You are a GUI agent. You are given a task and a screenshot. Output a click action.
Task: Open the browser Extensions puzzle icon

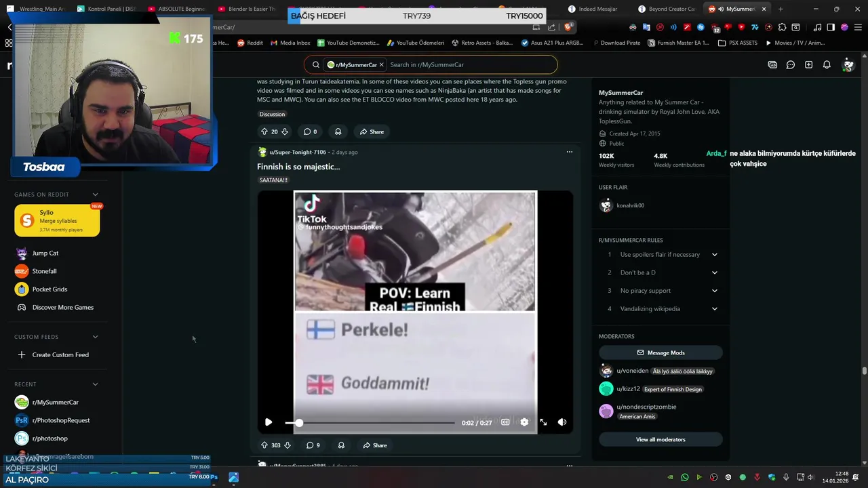pyautogui.click(x=783, y=27)
